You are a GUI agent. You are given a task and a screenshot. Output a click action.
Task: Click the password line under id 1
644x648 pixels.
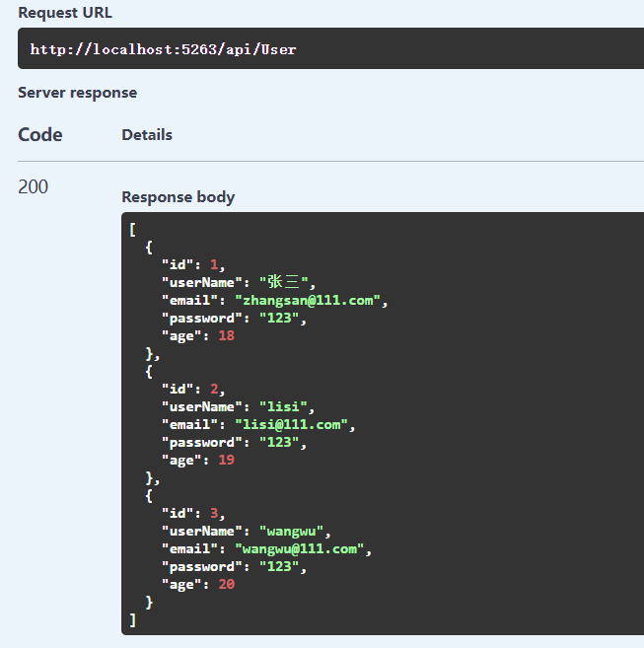pyautogui.click(x=234, y=318)
